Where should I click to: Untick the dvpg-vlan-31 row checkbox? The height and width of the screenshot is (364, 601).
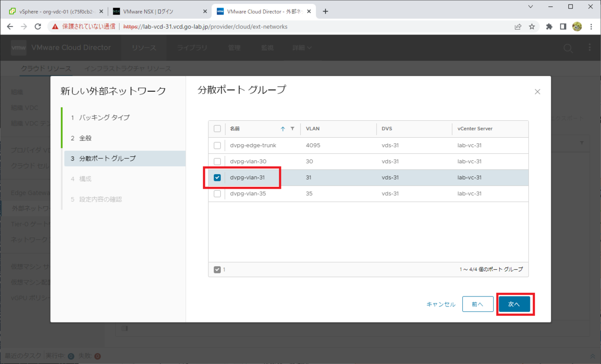pos(217,177)
